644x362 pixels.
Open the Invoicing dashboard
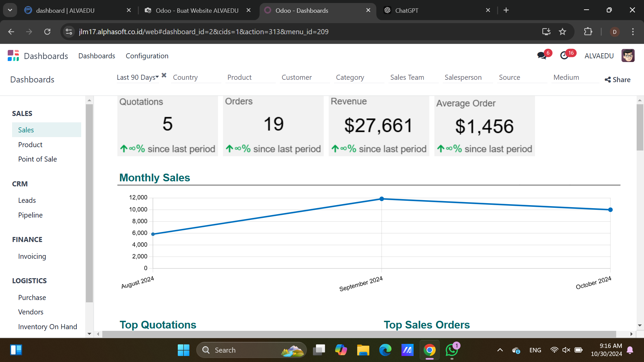pyautogui.click(x=32, y=256)
